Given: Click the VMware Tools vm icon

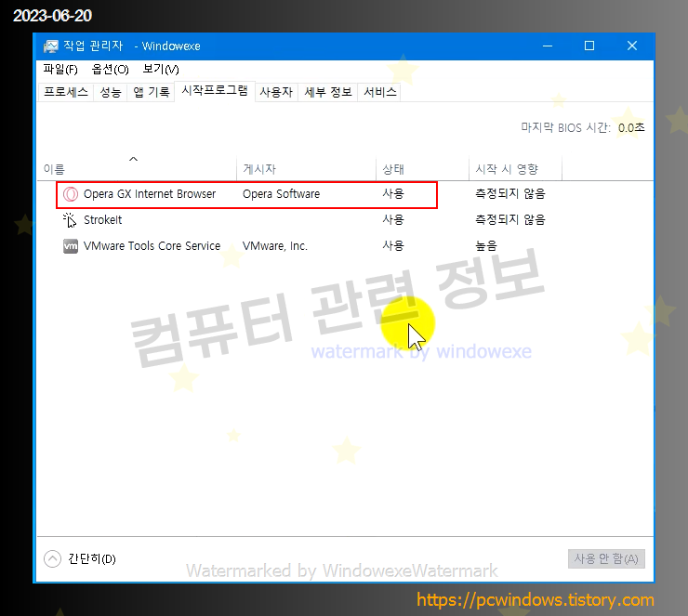Looking at the screenshot, I should click(71, 246).
